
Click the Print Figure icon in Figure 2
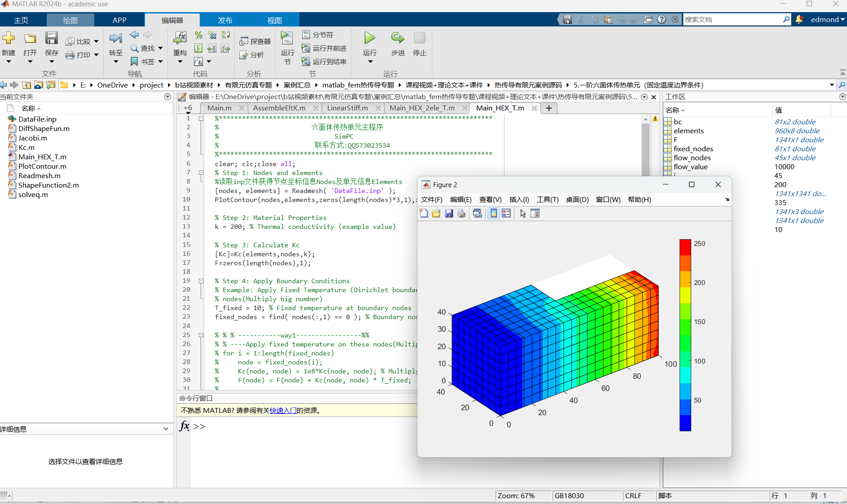coord(461,214)
